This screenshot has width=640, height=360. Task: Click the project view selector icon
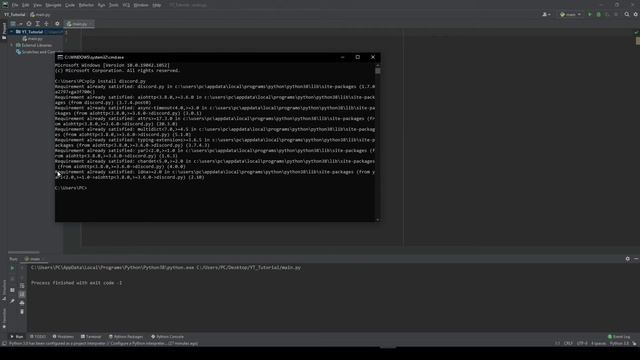click(13, 24)
